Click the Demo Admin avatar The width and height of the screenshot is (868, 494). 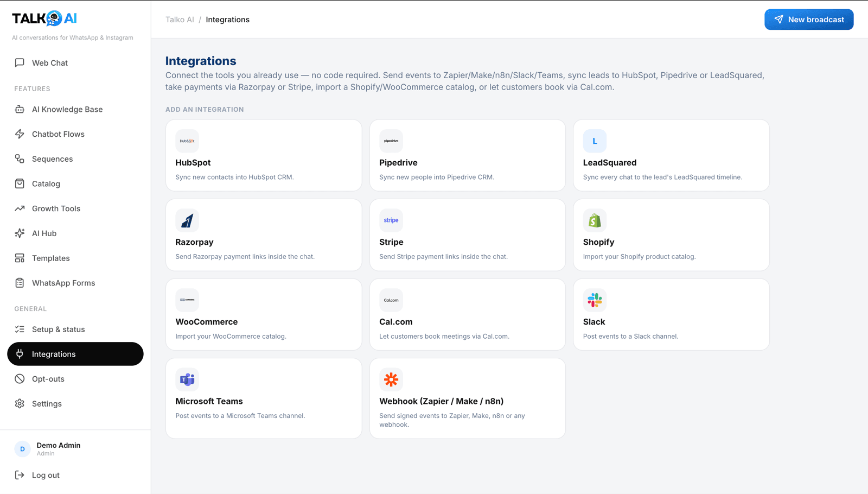tap(22, 449)
